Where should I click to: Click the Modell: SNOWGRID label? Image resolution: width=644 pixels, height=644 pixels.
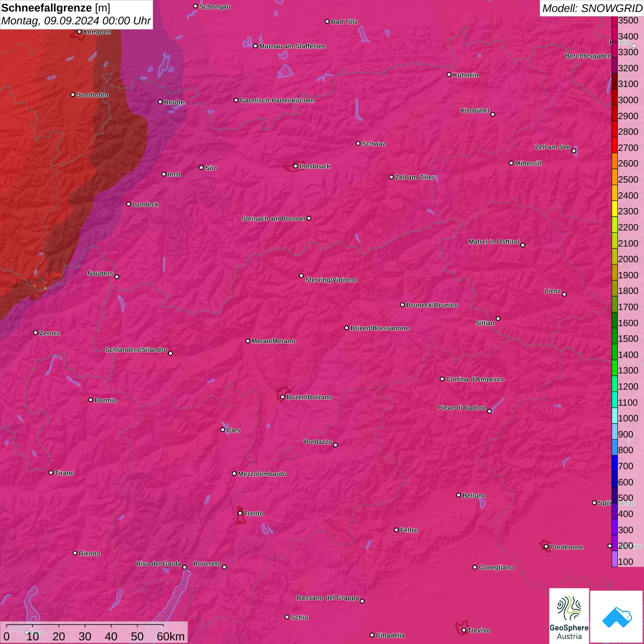click(592, 8)
